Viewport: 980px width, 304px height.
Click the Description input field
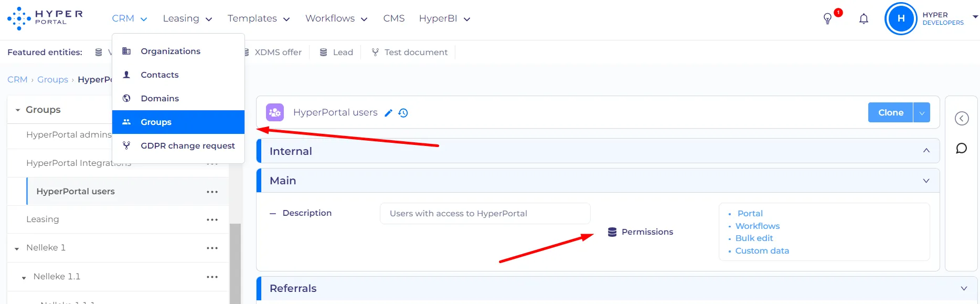(485, 214)
